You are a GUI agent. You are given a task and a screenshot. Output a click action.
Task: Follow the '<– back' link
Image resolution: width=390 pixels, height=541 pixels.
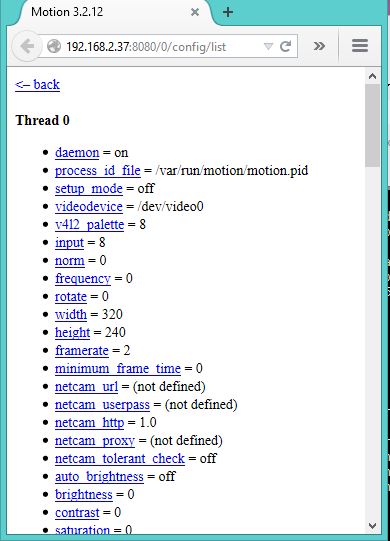pos(37,85)
